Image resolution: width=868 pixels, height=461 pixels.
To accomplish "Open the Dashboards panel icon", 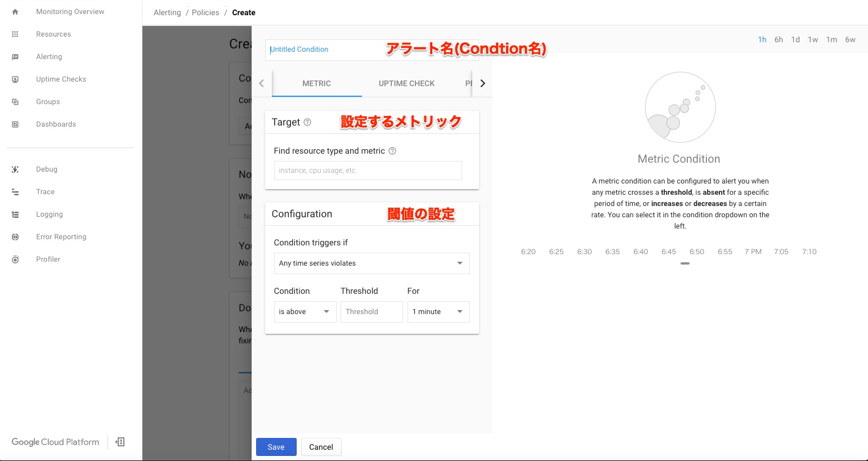I will [15, 124].
